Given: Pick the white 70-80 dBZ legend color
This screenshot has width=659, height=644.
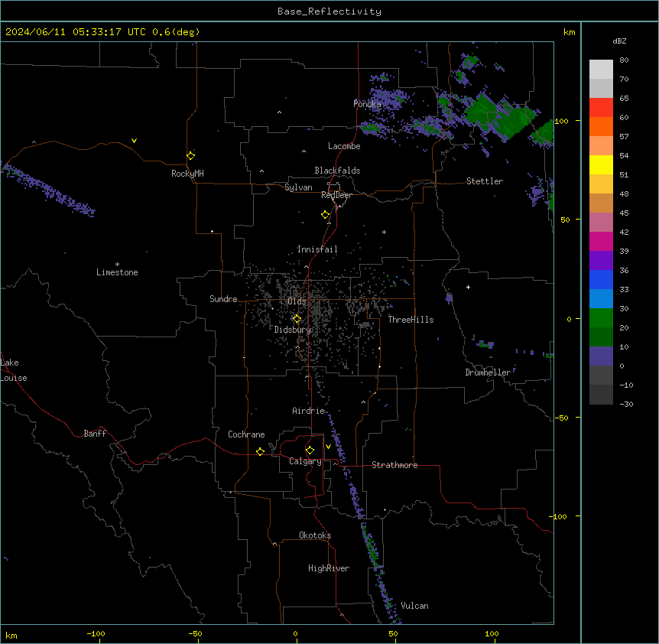Looking at the screenshot, I should coord(601,69).
